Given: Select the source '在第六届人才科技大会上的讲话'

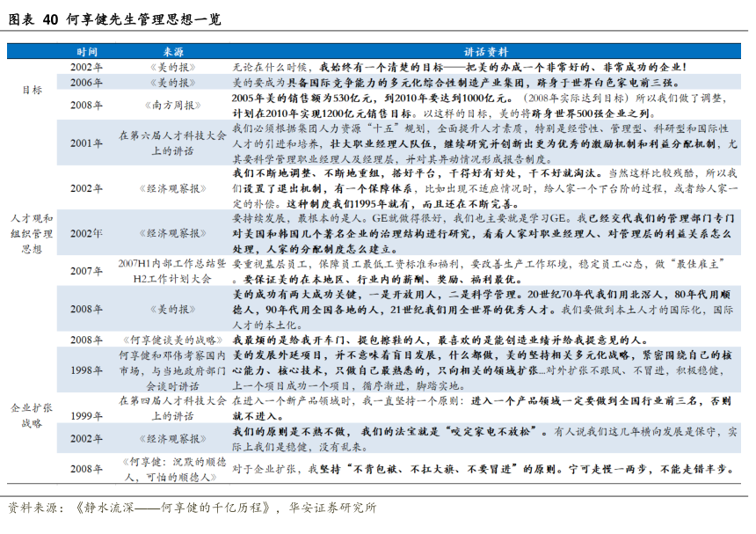Looking at the screenshot, I should [172, 143].
